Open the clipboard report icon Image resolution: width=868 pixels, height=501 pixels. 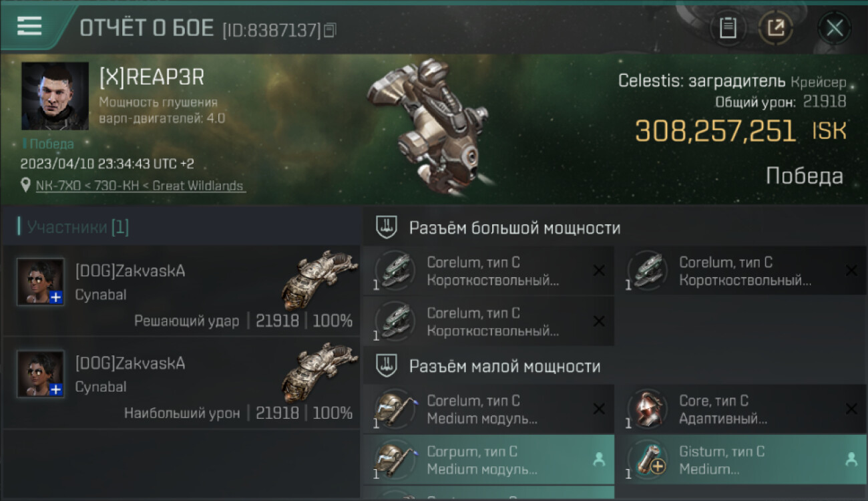[x=728, y=28]
